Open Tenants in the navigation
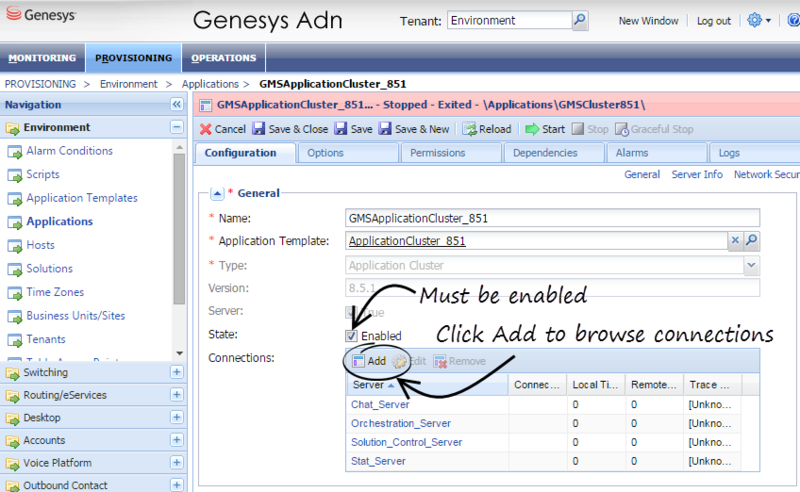 pos(46,339)
